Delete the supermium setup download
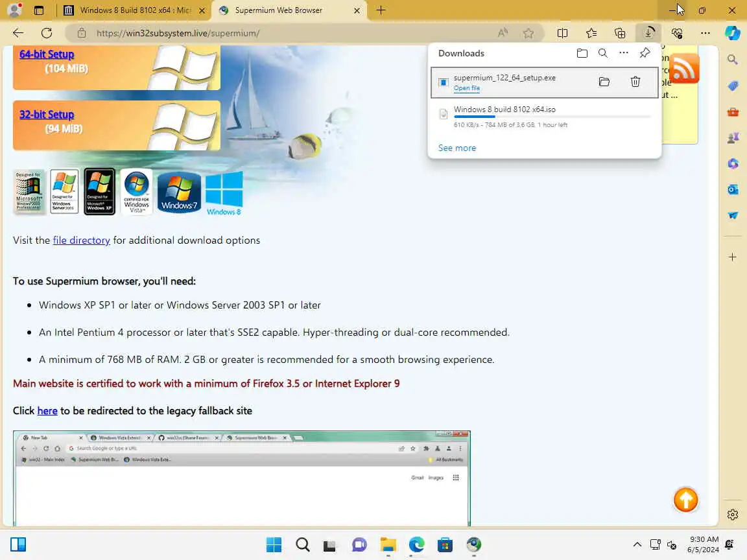Screen dimensions: 747x560 pos(635,82)
